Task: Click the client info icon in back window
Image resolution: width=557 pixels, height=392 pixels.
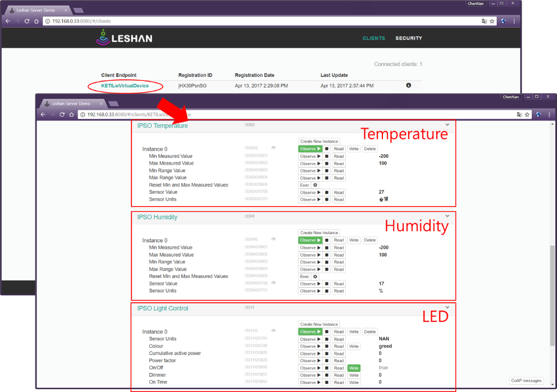Action: coord(409,85)
